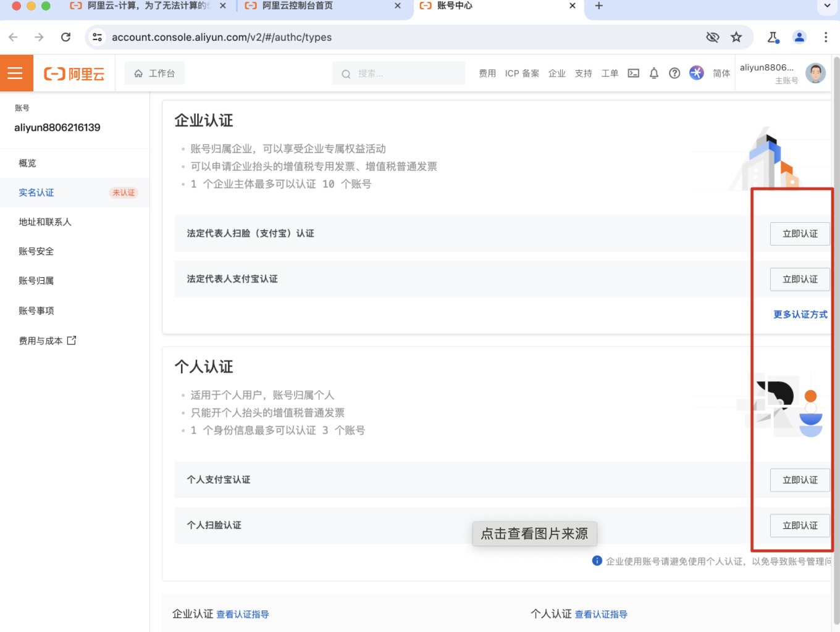Click the help question mark icon
The width and height of the screenshot is (840, 632).
(674, 73)
